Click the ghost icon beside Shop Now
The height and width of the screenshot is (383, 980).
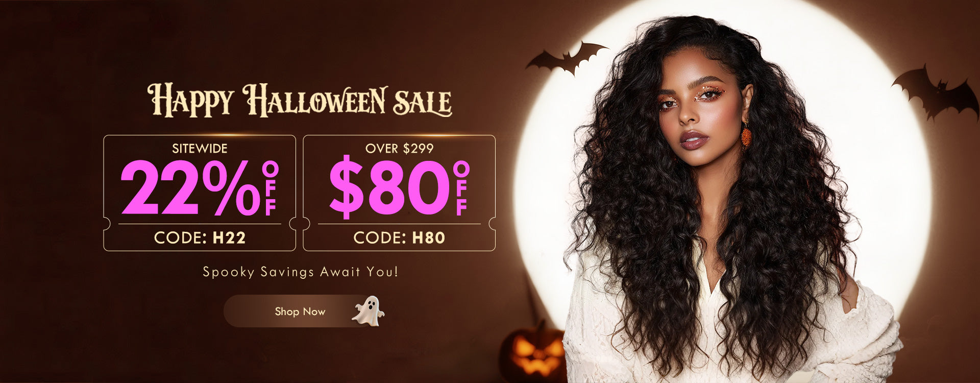[x=368, y=310]
